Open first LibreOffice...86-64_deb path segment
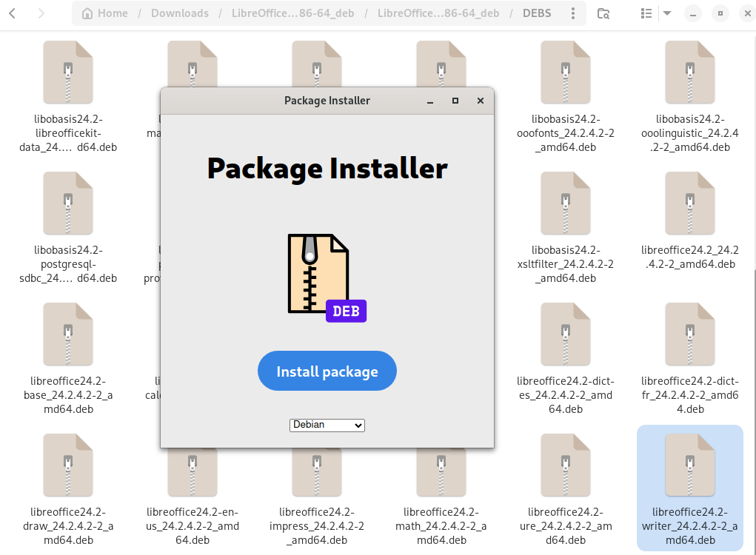 (x=292, y=13)
